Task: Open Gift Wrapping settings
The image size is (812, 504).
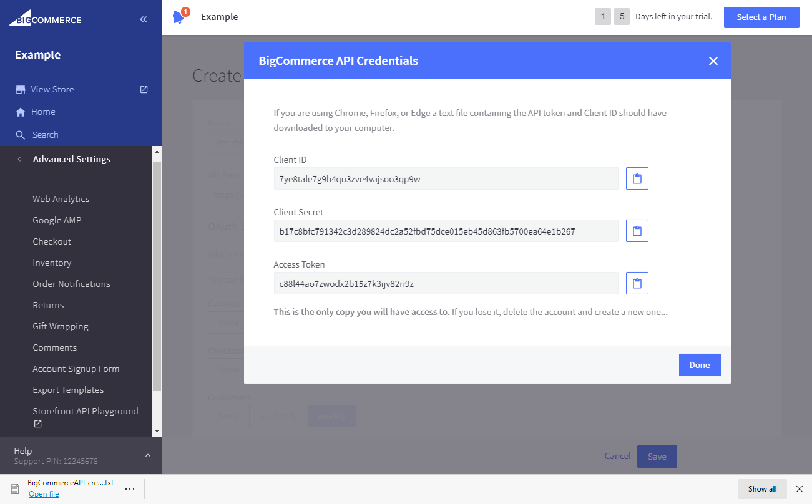Action: [x=61, y=326]
